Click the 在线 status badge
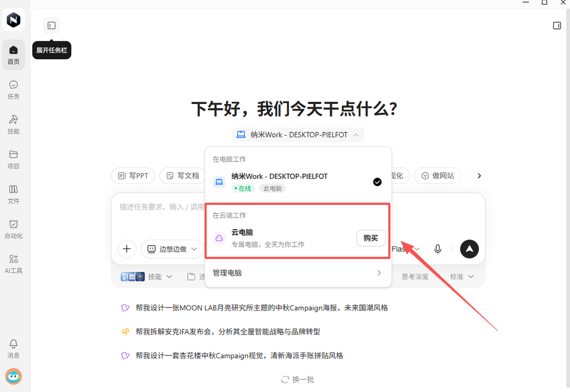This screenshot has height=392, width=570. point(244,188)
